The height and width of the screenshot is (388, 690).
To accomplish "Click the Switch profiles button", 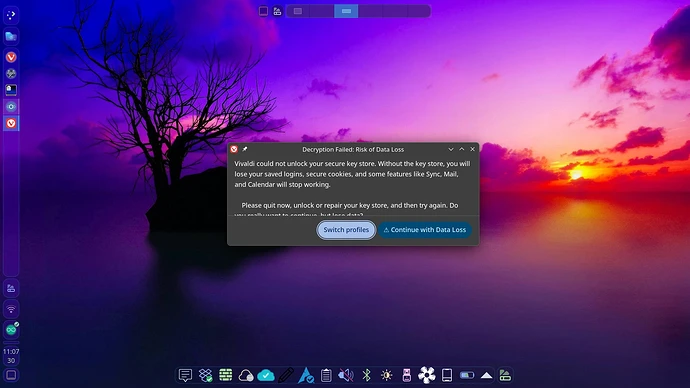I will click(x=346, y=230).
